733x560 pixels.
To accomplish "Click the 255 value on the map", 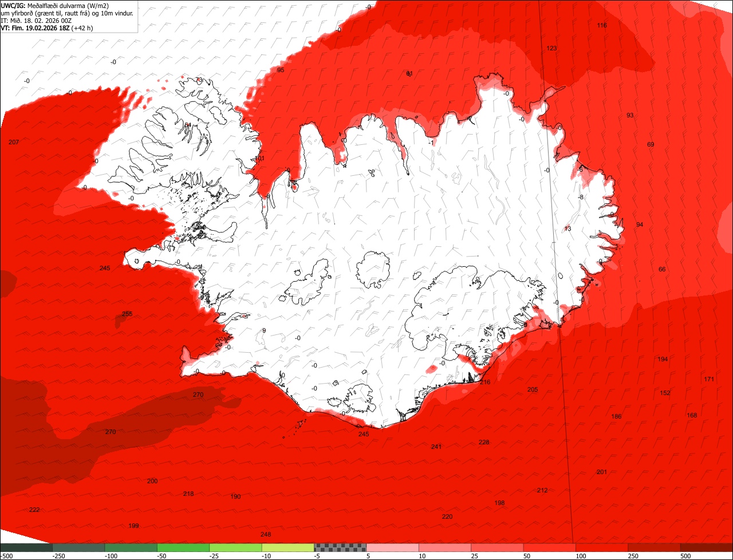I will (127, 314).
